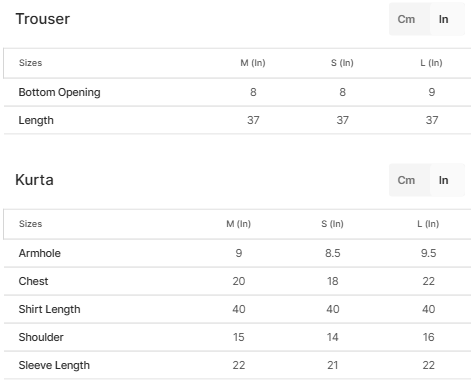Click the L (In) header in Kurta table
The height and width of the screenshot is (387, 471).
pos(428,224)
